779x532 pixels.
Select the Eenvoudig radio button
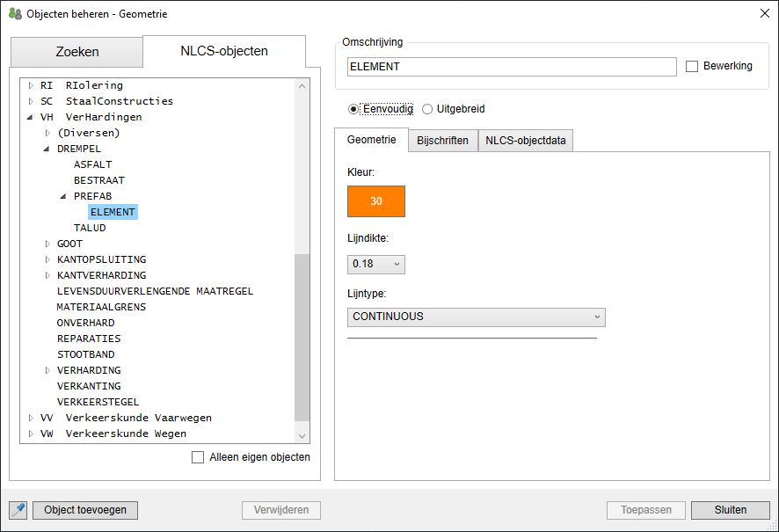(x=354, y=109)
